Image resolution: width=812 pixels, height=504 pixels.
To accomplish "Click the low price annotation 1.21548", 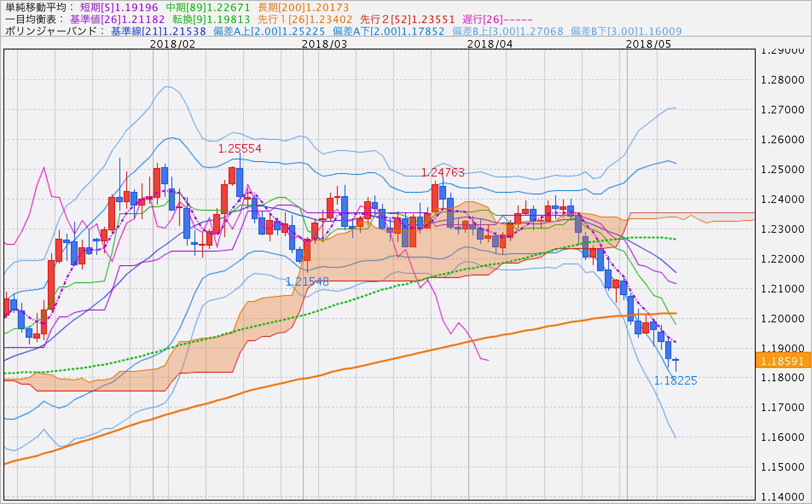I will 307,281.
